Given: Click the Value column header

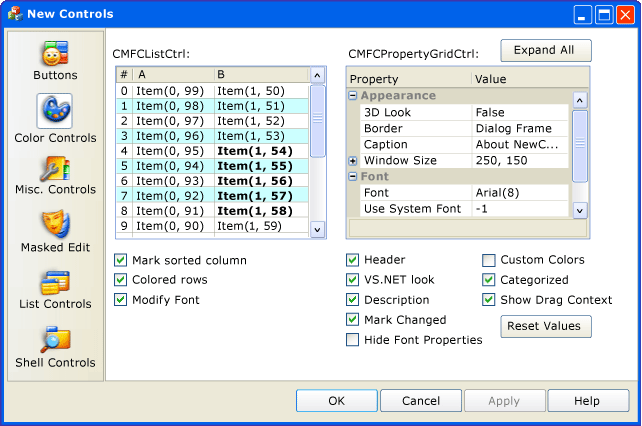Looking at the screenshot, I should point(530,79).
